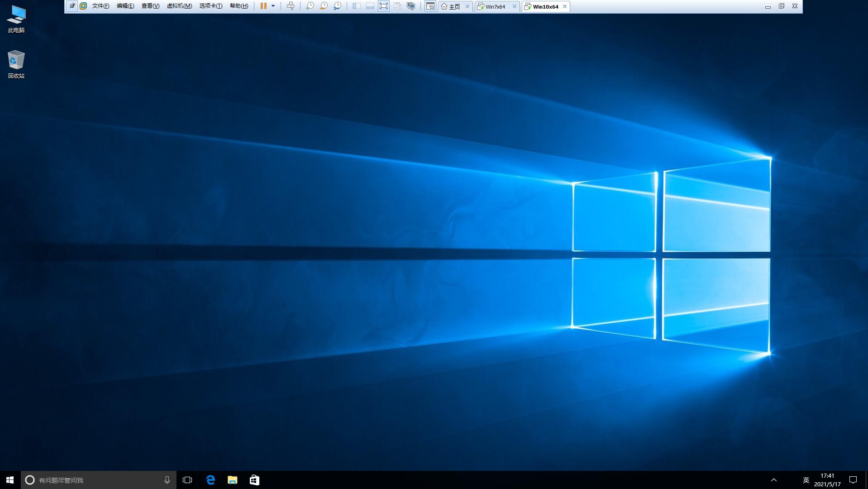Screen dimensions: 868x489
Task: Open the Windows Start menu
Action: point(10,480)
